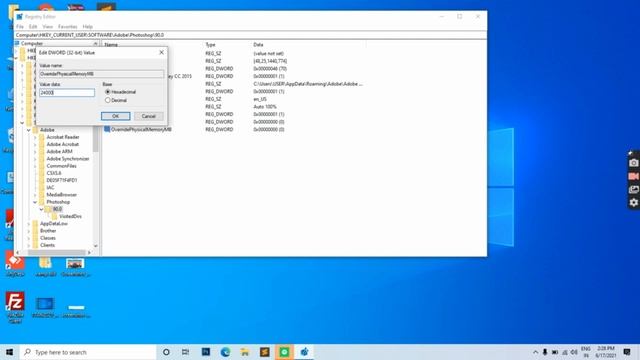Screen dimensions: 640x360
Task: Click the Data column header
Action: coord(258,44)
